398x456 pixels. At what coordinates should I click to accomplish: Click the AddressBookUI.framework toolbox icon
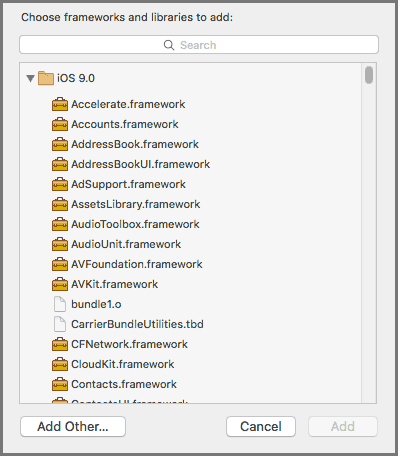coord(60,164)
